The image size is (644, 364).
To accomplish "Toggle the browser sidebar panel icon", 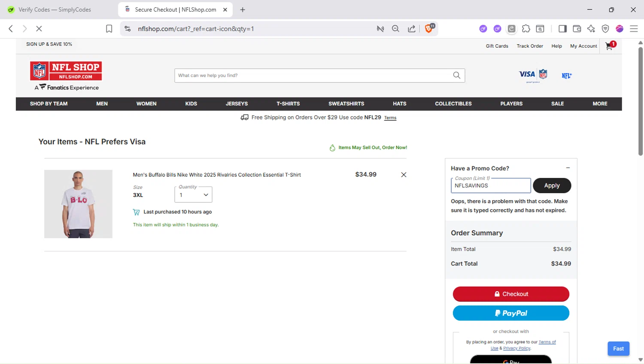I will [x=562, y=29].
